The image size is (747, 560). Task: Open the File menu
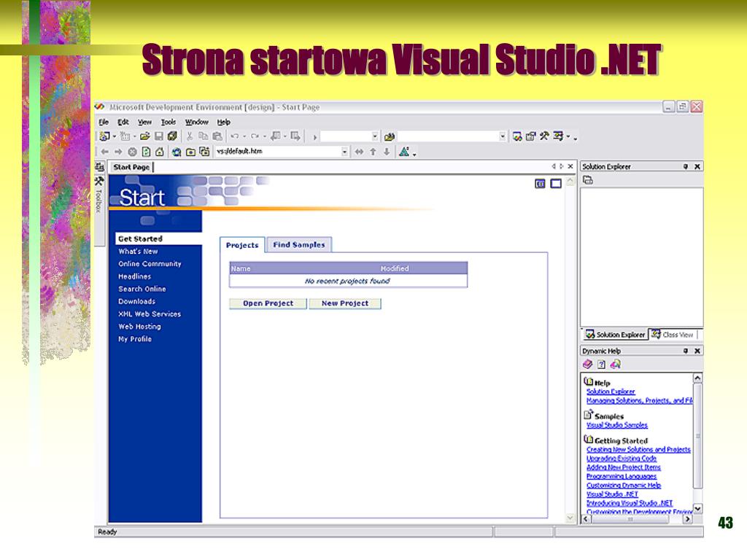point(104,122)
